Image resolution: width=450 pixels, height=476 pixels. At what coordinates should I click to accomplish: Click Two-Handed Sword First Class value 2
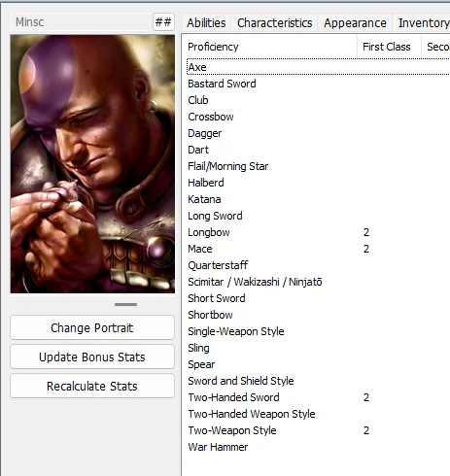coord(366,397)
